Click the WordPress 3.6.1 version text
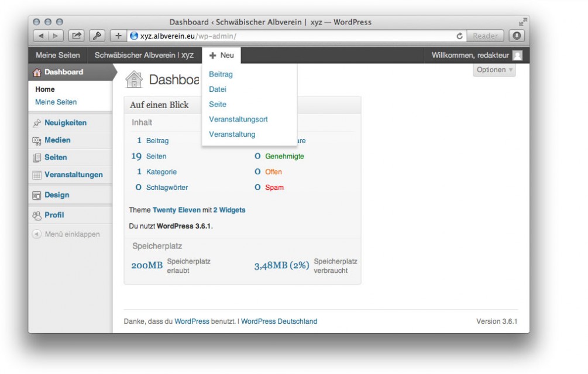 [184, 226]
